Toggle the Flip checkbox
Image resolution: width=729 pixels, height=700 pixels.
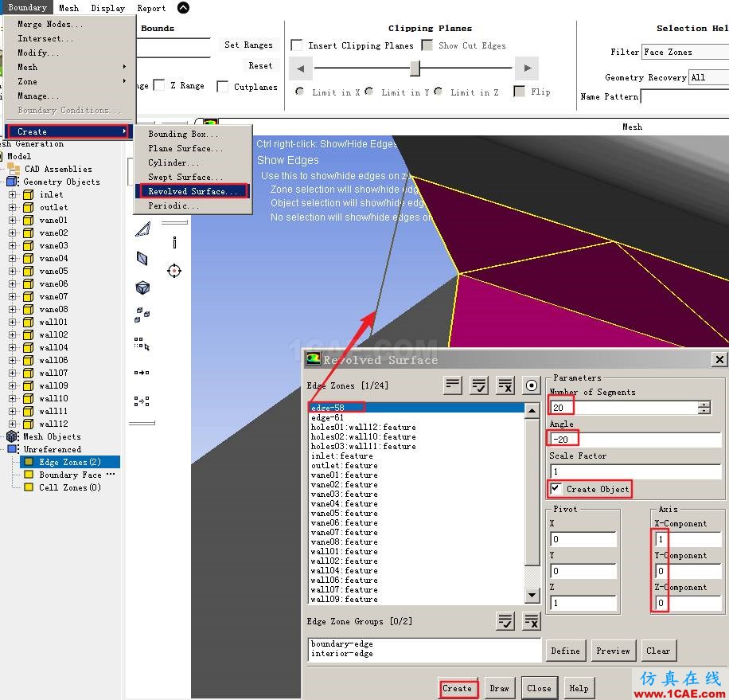[x=520, y=91]
